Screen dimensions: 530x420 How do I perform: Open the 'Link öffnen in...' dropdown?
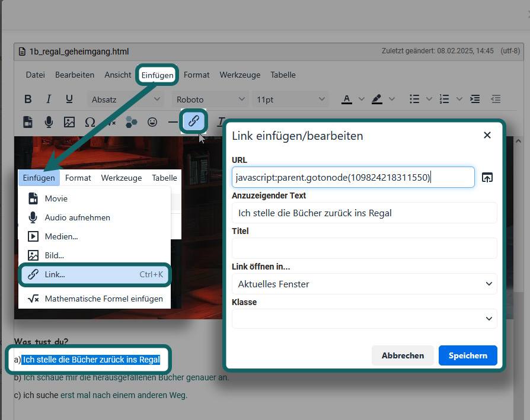tap(364, 284)
